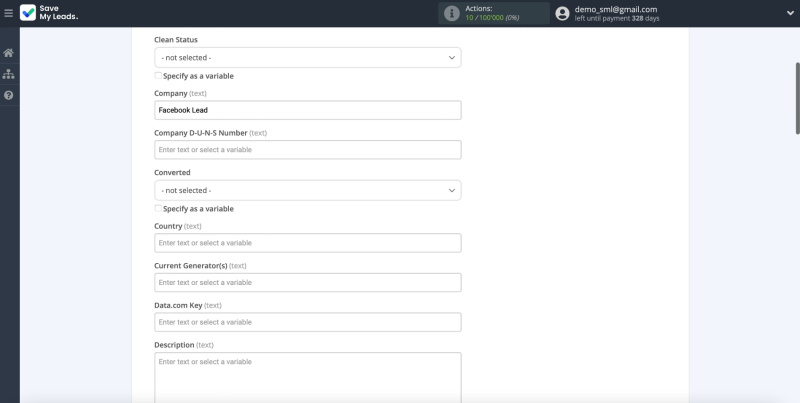Enable 'Specify as a variable' under Converted
The image size is (800, 403).
[x=158, y=209]
